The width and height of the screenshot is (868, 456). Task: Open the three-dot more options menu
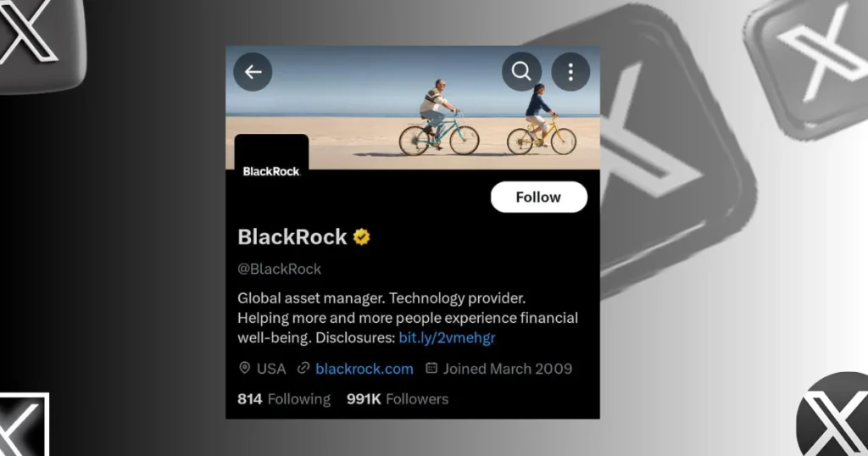pos(570,71)
